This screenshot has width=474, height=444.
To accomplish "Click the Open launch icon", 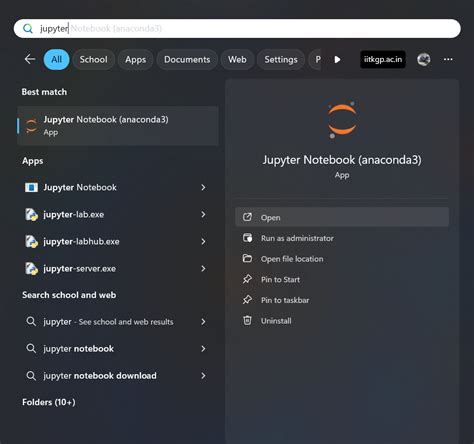I will point(247,217).
